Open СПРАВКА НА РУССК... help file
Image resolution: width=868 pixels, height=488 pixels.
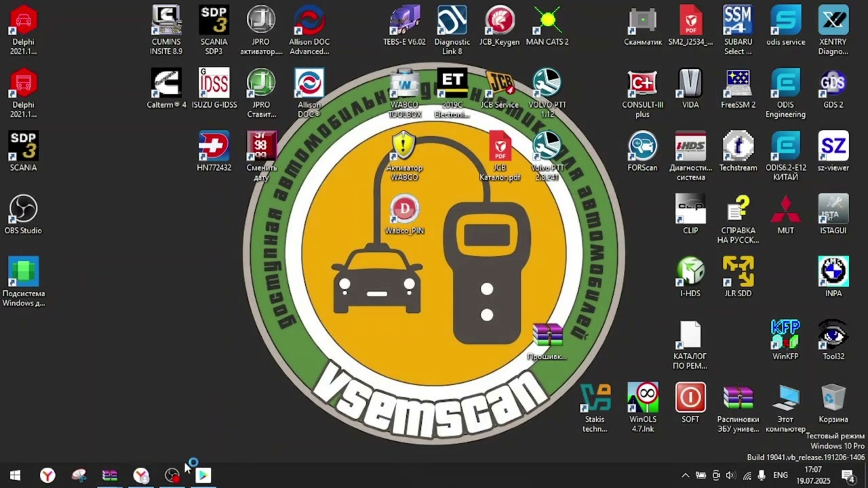738,219
